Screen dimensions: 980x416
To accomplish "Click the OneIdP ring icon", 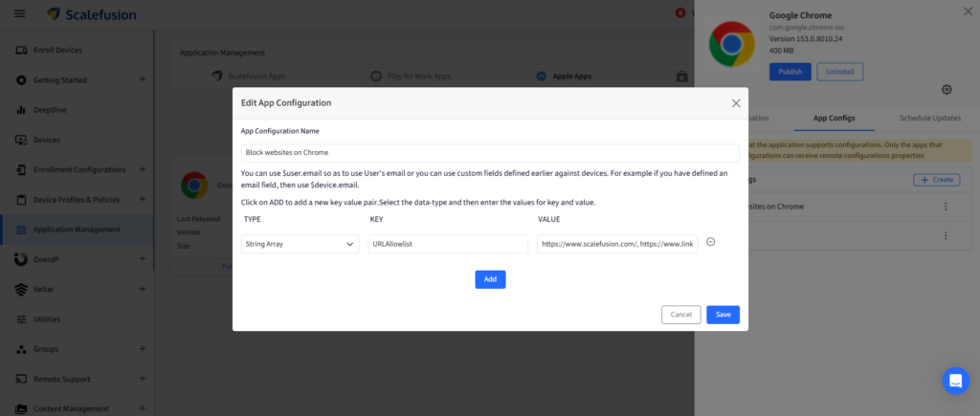I will coord(21,259).
